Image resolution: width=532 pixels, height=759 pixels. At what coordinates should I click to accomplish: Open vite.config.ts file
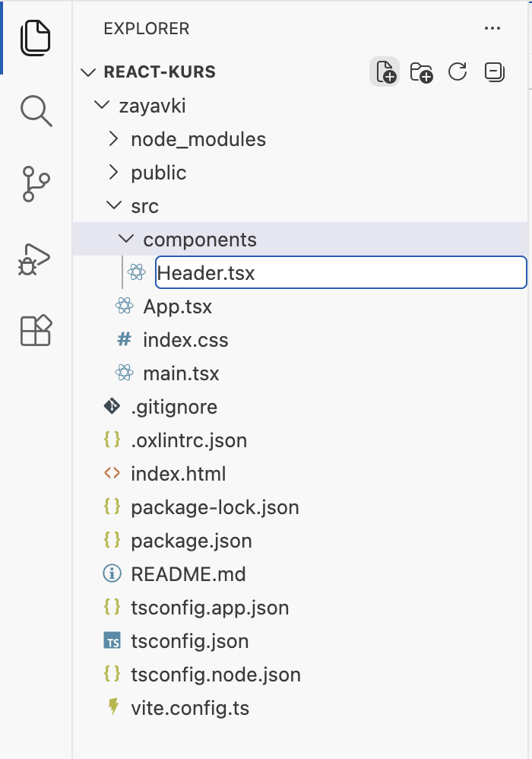click(190, 708)
